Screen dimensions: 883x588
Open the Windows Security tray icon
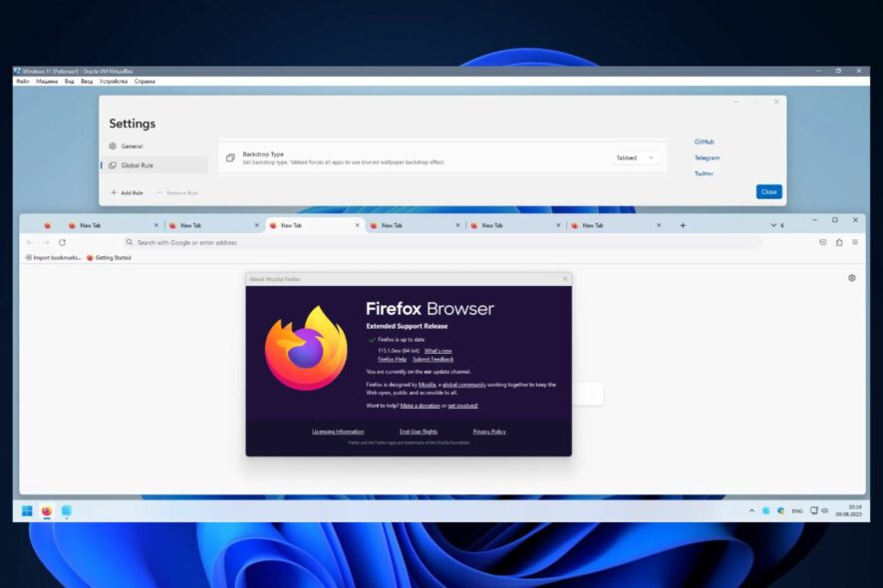click(x=780, y=511)
